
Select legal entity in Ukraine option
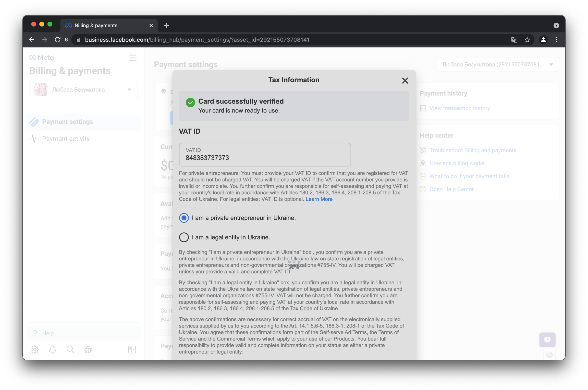[184, 237]
